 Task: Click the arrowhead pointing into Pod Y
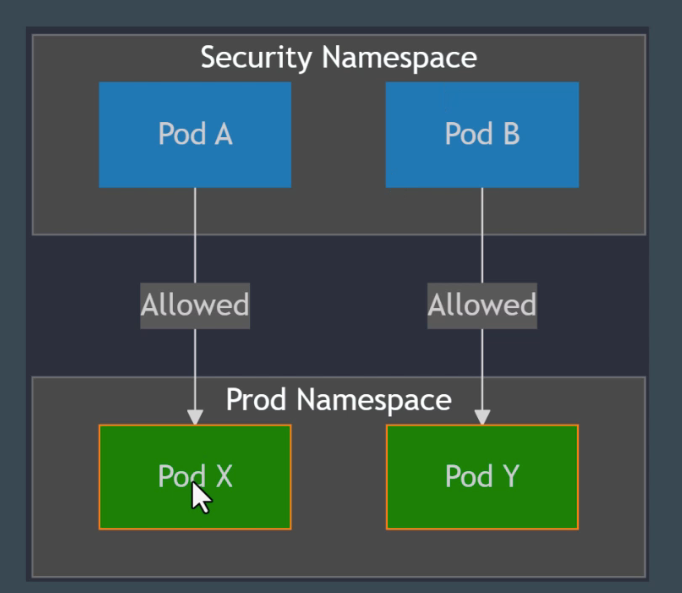click(482, 416)
